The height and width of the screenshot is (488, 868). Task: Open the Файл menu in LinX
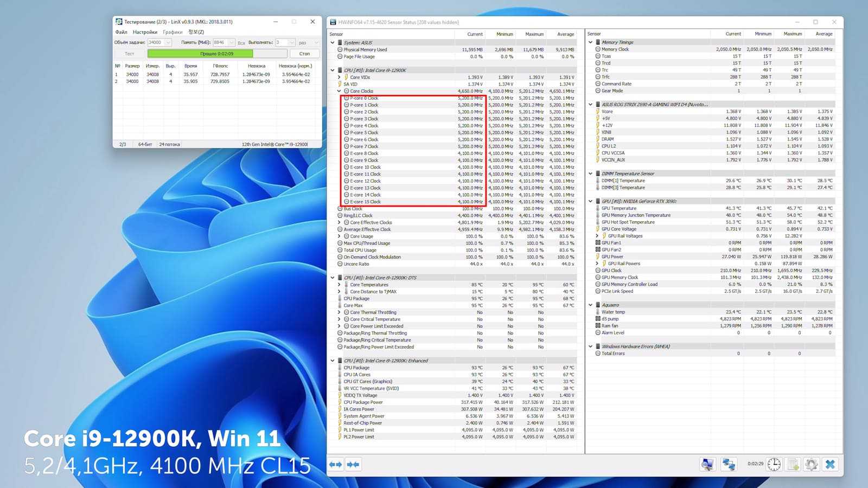(x=121, y=32)
